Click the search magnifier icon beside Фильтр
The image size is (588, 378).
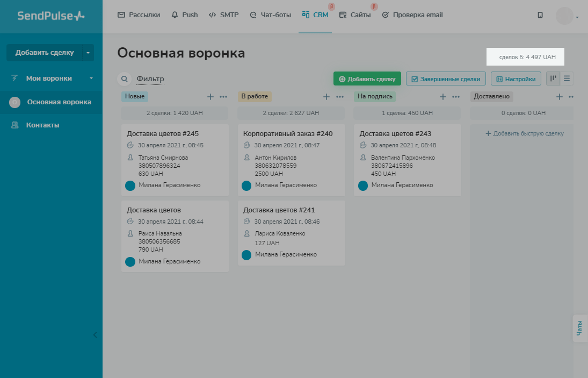(124, 79)
